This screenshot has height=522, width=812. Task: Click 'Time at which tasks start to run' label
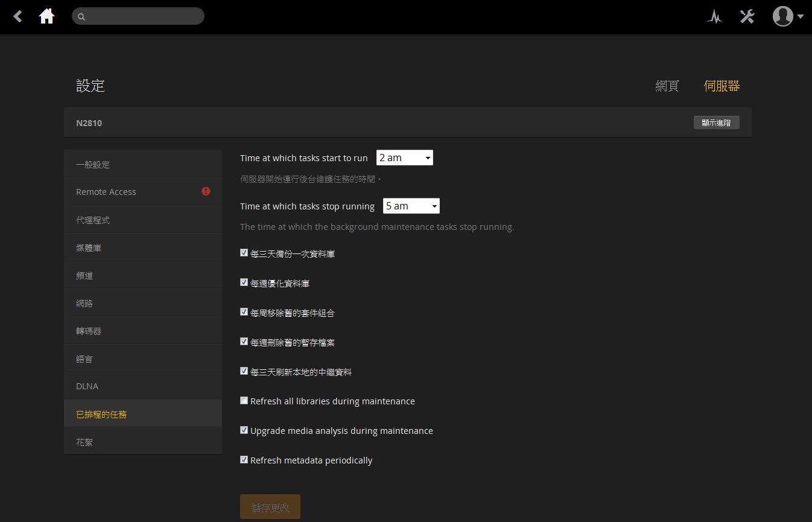[304, 158]
